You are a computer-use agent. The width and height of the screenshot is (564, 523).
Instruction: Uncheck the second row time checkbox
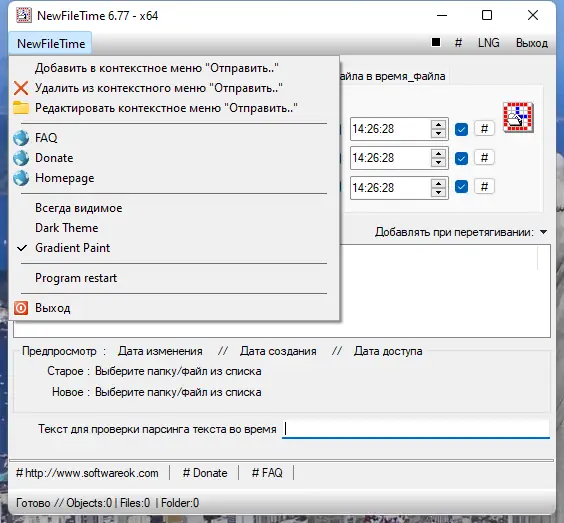click(461, 159)
